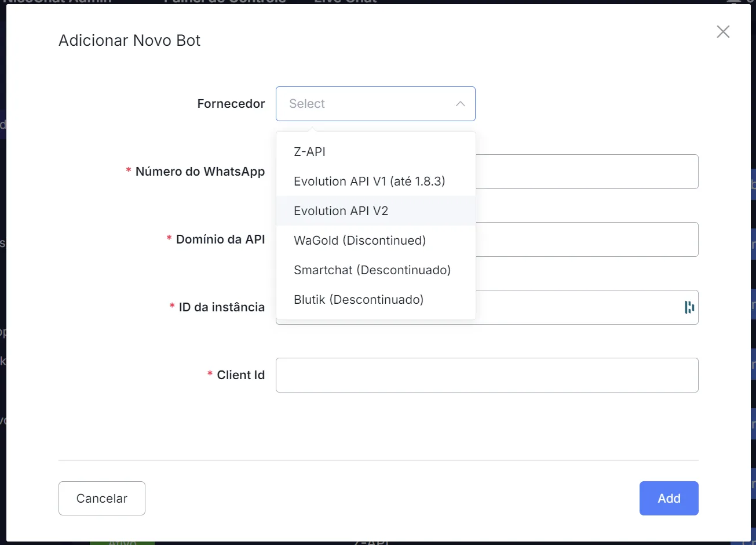Click the ID da instância label
756x545 pixels.
pos(222,307)
